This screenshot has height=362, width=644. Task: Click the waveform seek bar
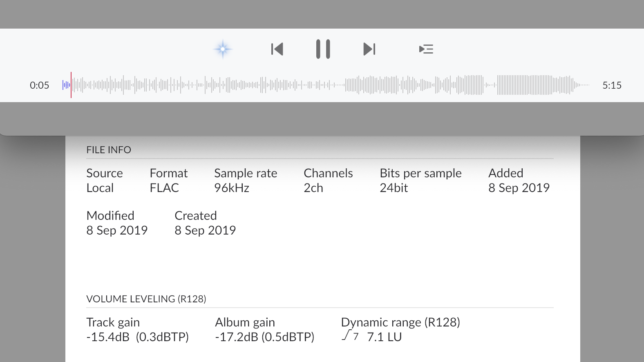coord(327,85)
